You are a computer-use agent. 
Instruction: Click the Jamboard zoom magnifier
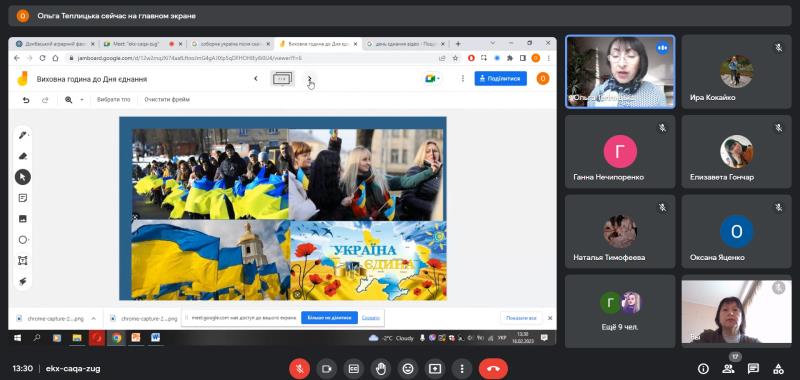coord(68,100)
